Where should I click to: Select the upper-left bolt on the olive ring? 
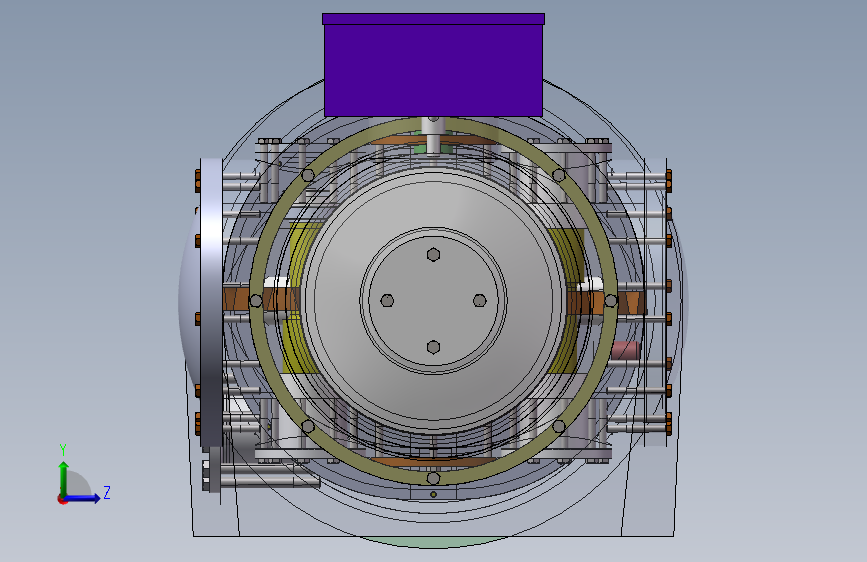308,175
